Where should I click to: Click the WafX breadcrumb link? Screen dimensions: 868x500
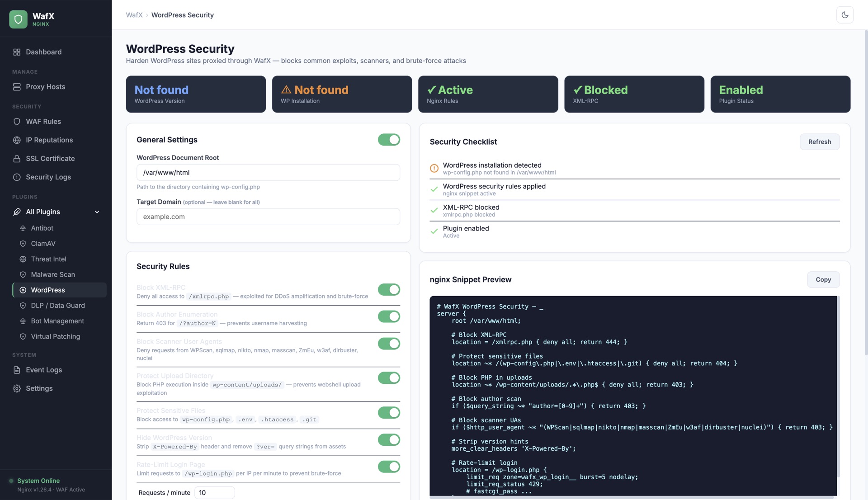[134, 15]
